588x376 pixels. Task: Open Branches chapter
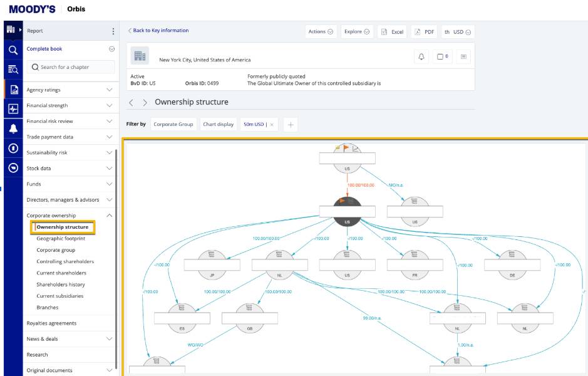point(47,308)
